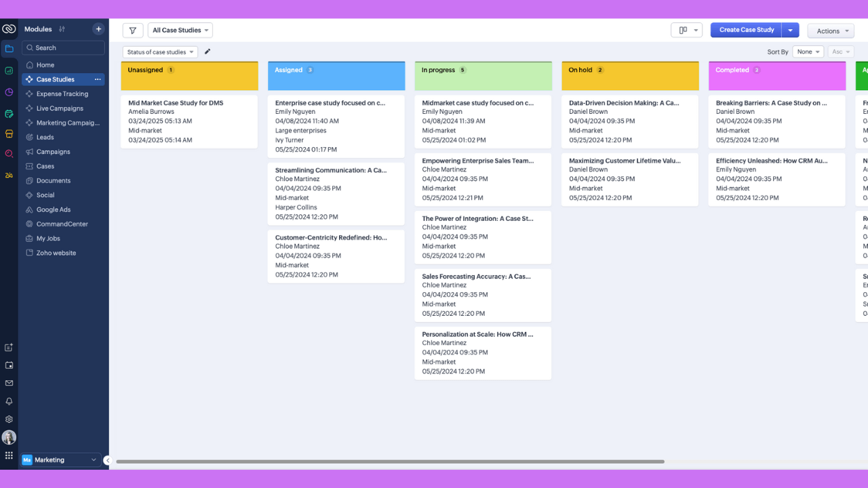This screenshot has width=868, height=488.
Task: Open the Asc sort order dropdown
Action: click(841, 52)
